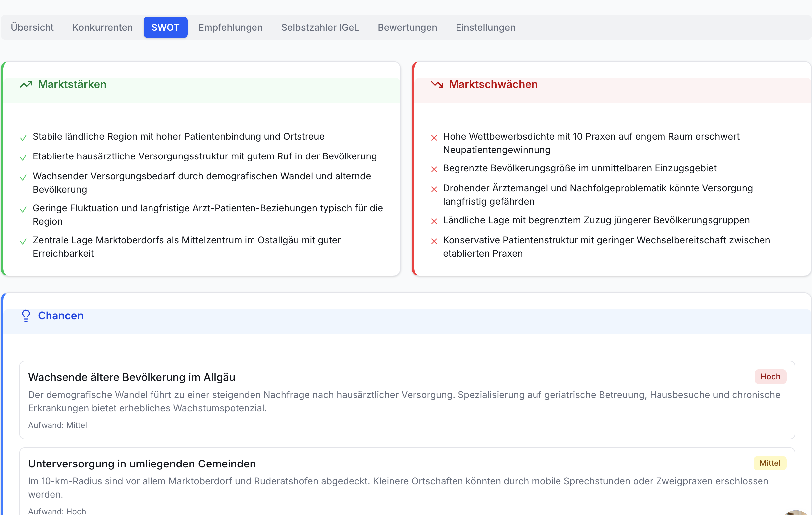Screen dimensions: 812x515
Task: Open the Übersicht tab
Action: [32, 27]
